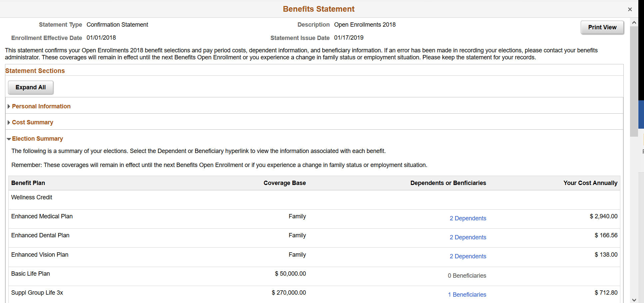
Task: Click the Expand All button
Action: tap(31, 87)
